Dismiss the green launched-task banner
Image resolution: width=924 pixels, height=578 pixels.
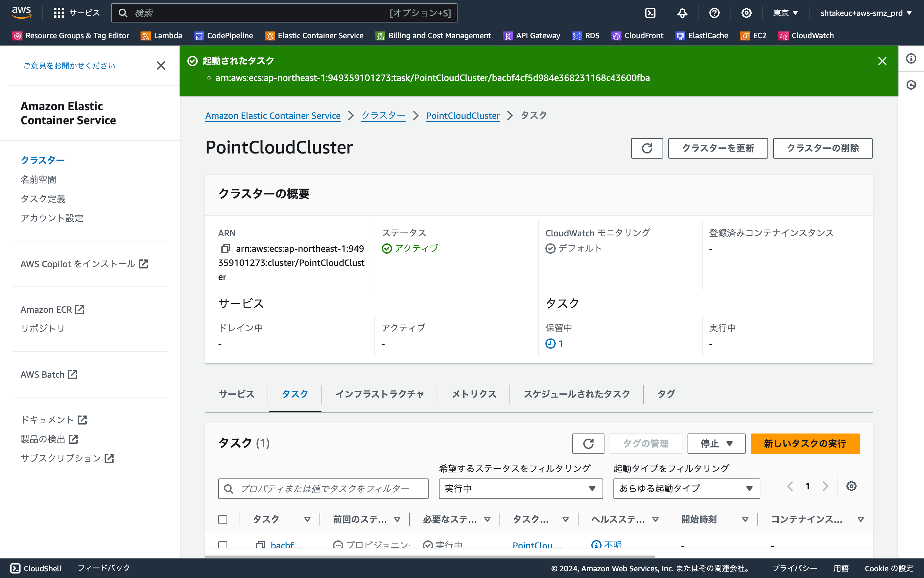[x=882, y=61]
